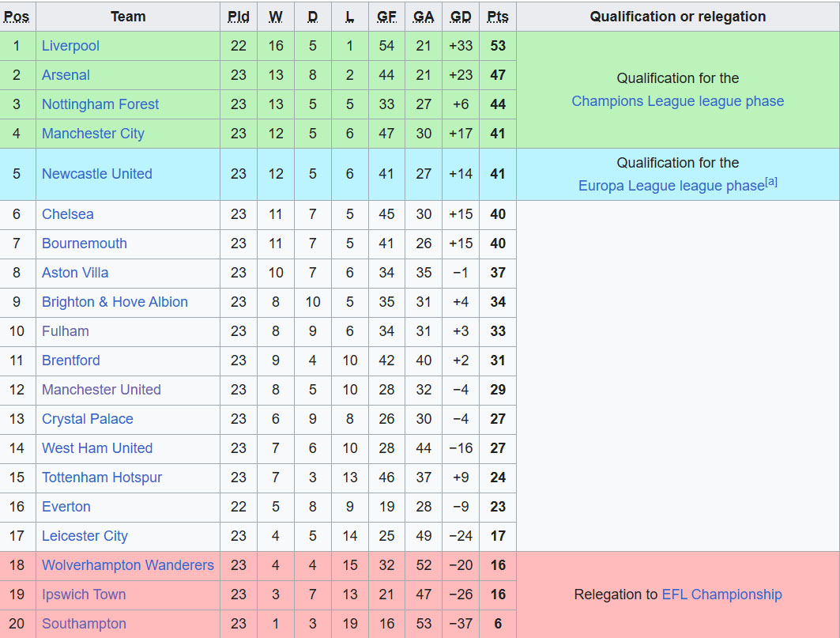Open the EFL Championship link

point(721,595)
